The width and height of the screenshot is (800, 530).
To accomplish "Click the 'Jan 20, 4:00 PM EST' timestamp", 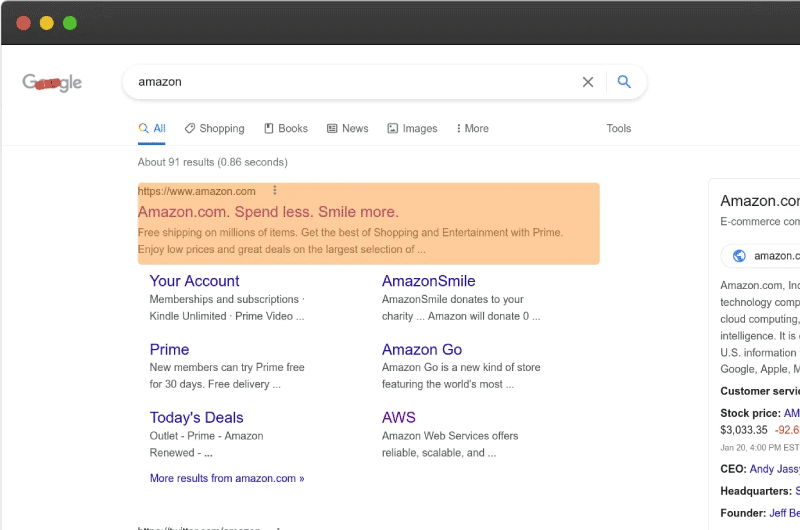I will pyautogui.click(x=760, y=447).
